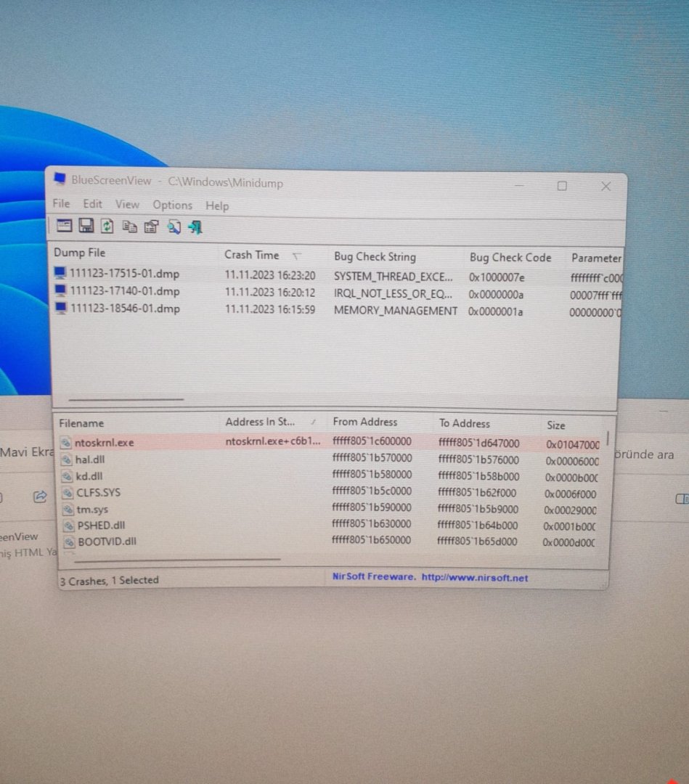Click horizontal scrollbar of crash list

tap(126, 399)
